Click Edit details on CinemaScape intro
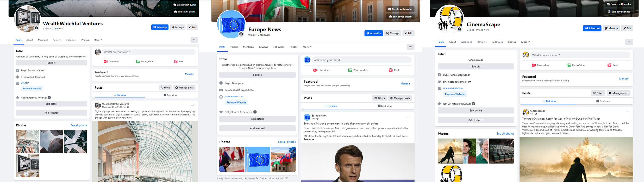644x182 pixels. coord(476,110)
